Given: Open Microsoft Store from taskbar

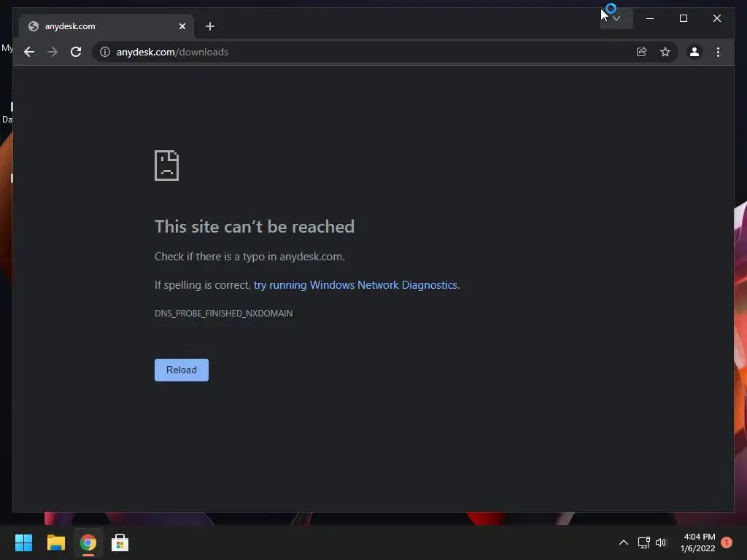Looking at the screenshot, I should (120, 542).
